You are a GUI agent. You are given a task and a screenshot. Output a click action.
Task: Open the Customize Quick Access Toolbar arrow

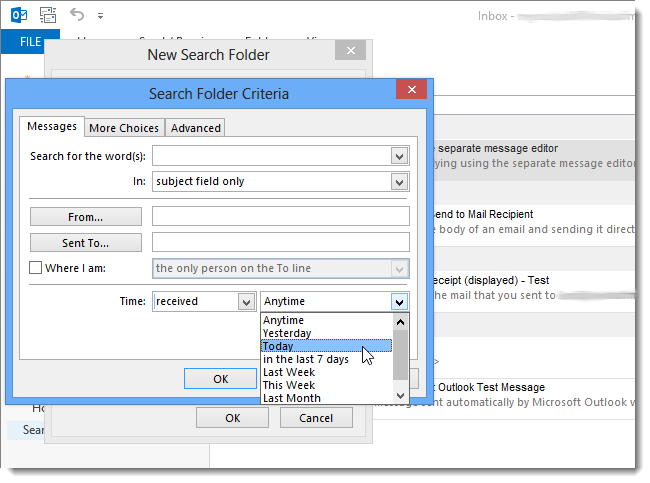pyautogui.click(x=100, y=16)
